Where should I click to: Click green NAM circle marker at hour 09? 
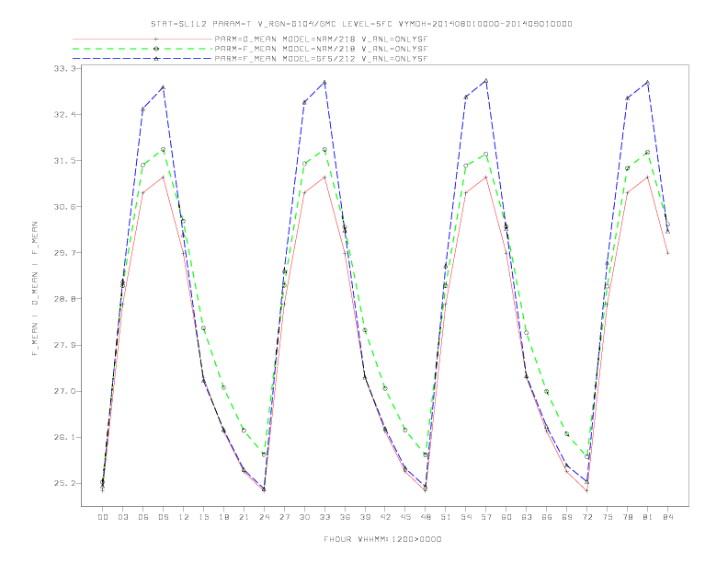tap(163, 150)
